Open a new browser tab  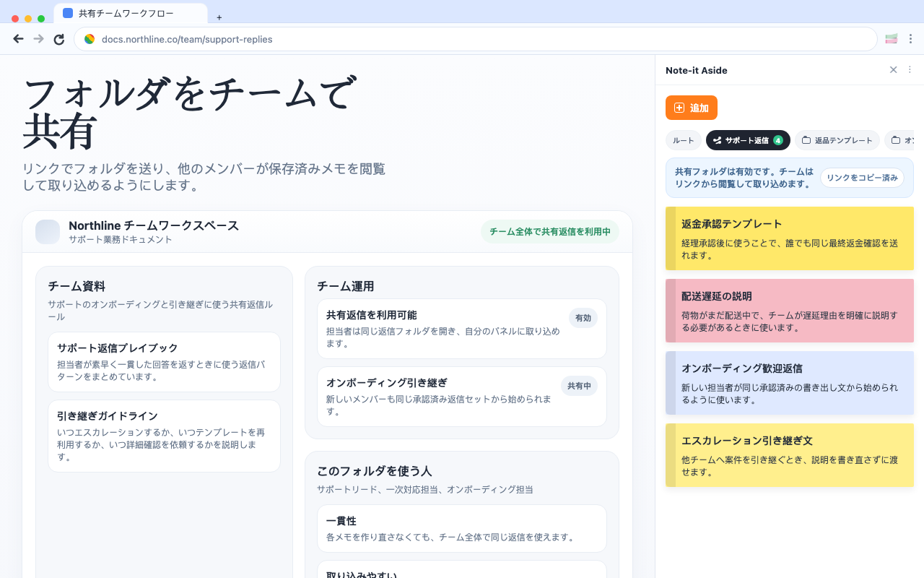[219, 17]
